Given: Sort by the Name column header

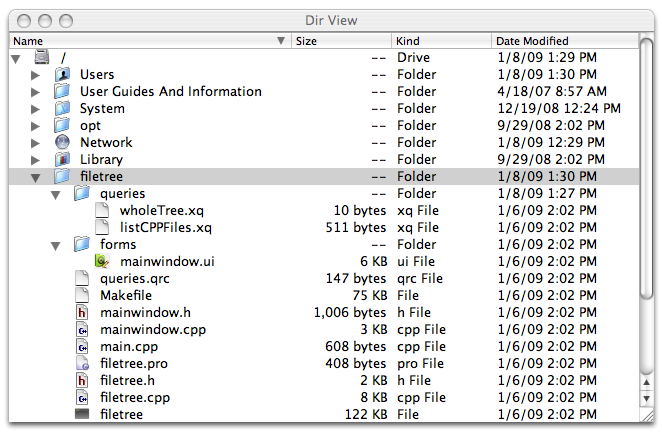Looking at the screenshot, I should [x=140, y=41].
